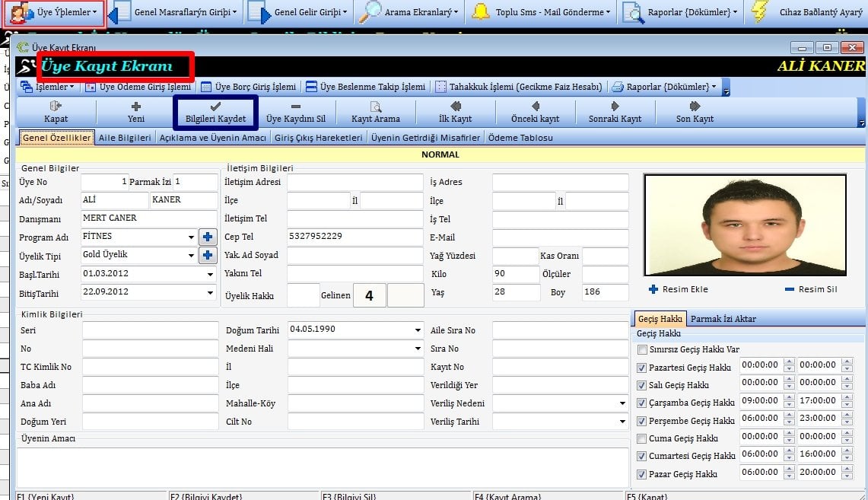This screenshot has width=868, height=500.
Task: Jump to Sonraki Kayıt next record
Action: coord(615,113)
